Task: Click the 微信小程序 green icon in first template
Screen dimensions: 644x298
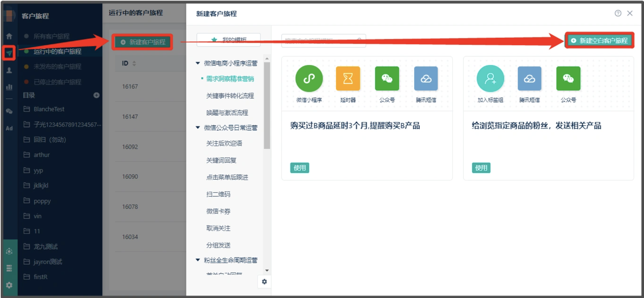Action: pyautogui.click(x=309, y=79)
